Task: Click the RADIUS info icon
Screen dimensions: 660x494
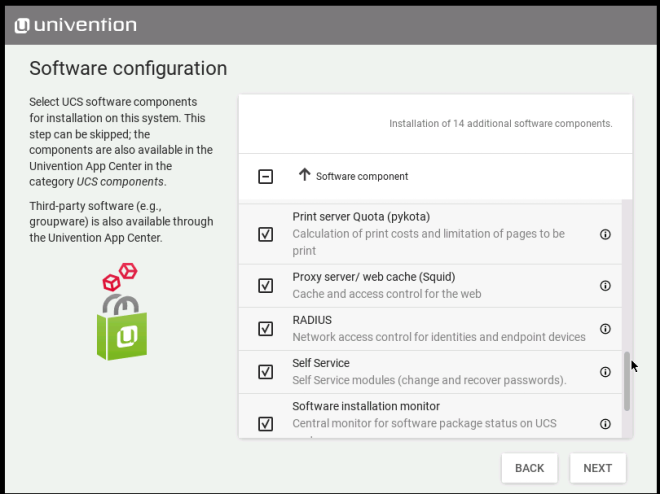Action: click(x=605, y=329)
